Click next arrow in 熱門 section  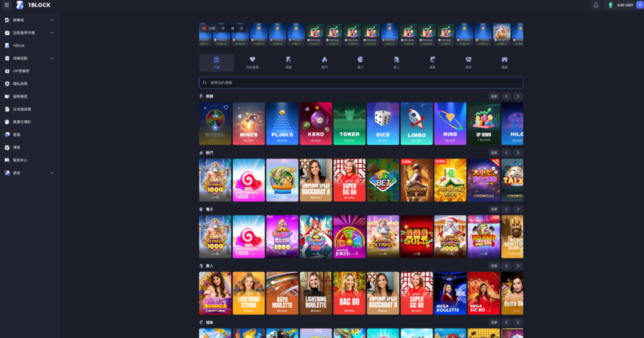point(518,153)
